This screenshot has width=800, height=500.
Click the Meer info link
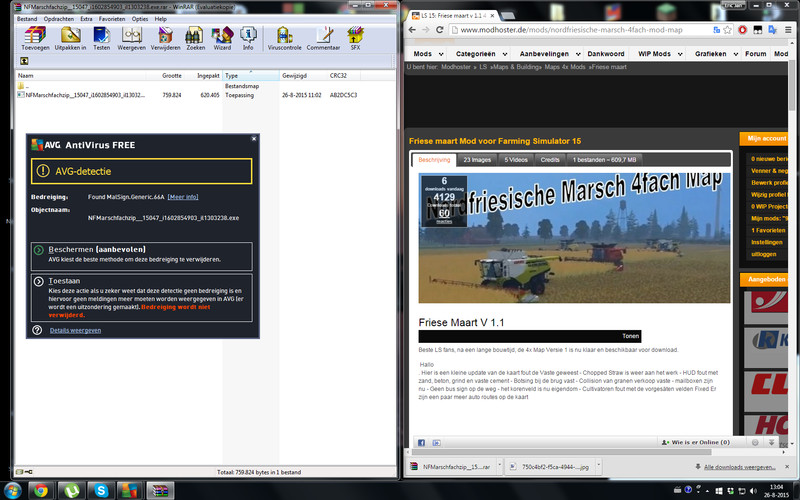182,197
